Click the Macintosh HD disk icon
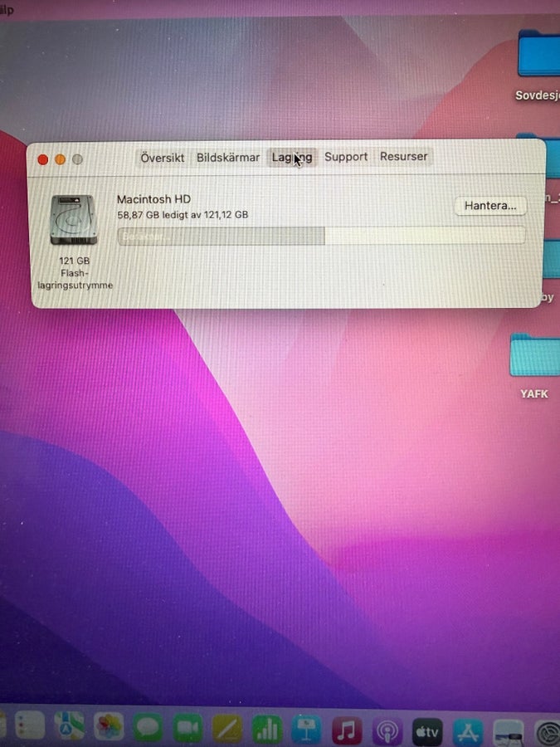The width and height of the screenshot is (560, 747). tap(73, 220)
